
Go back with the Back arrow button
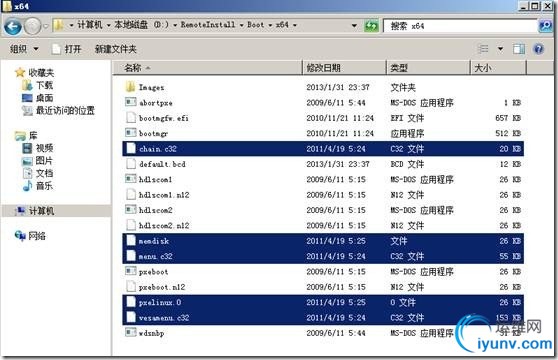coord(13,26)
